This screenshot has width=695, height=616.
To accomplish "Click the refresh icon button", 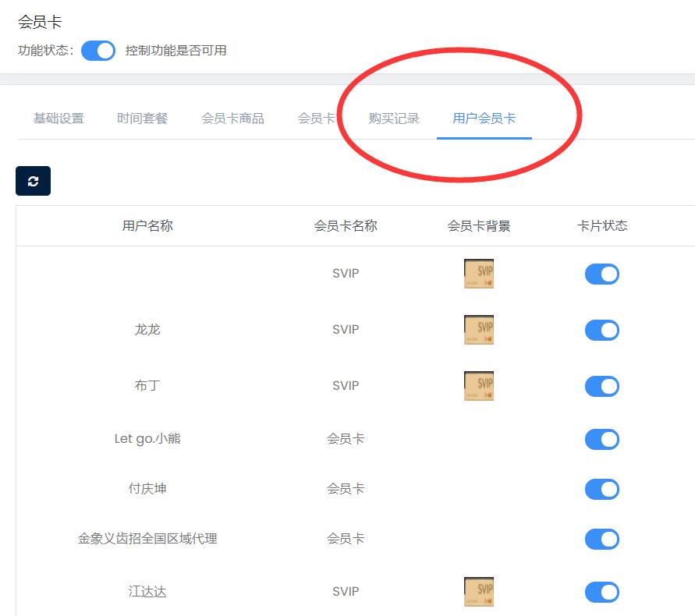I will pyautogui.click(x=34, y=181).
